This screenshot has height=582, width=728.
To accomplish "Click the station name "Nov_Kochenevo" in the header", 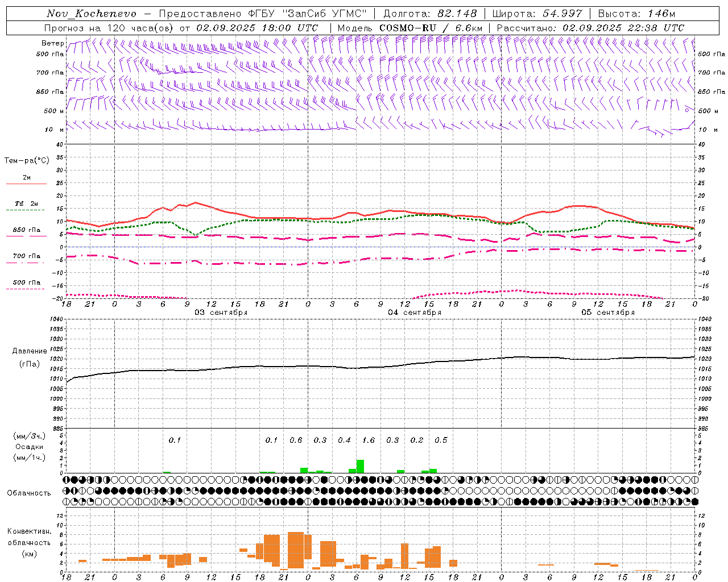I will pyautogui.click(x=92, y=14).
